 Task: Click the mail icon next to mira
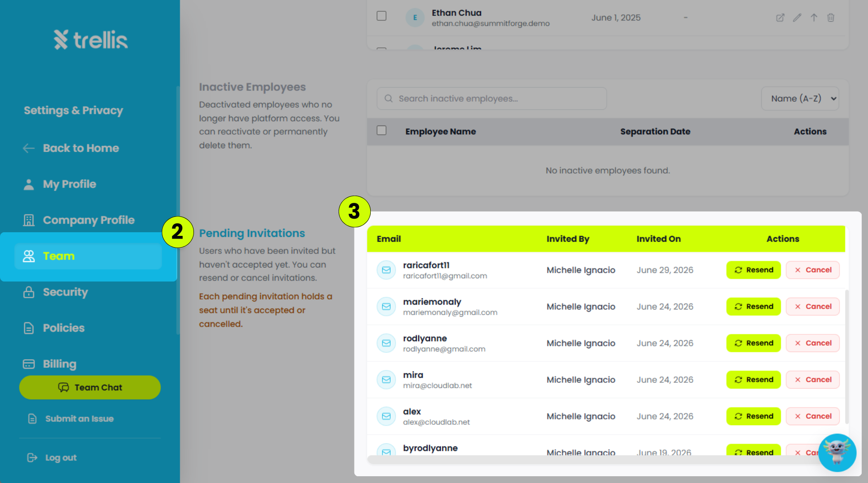[x=386, y=380]
